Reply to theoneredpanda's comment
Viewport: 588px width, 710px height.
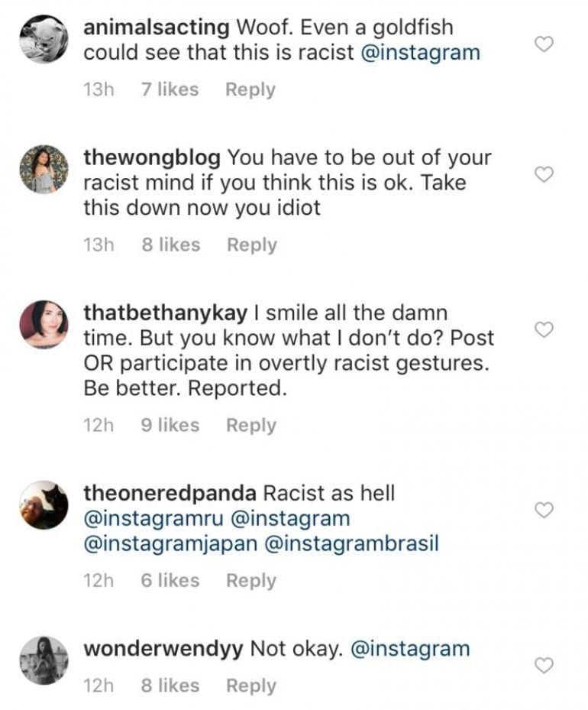coord(250,581)
